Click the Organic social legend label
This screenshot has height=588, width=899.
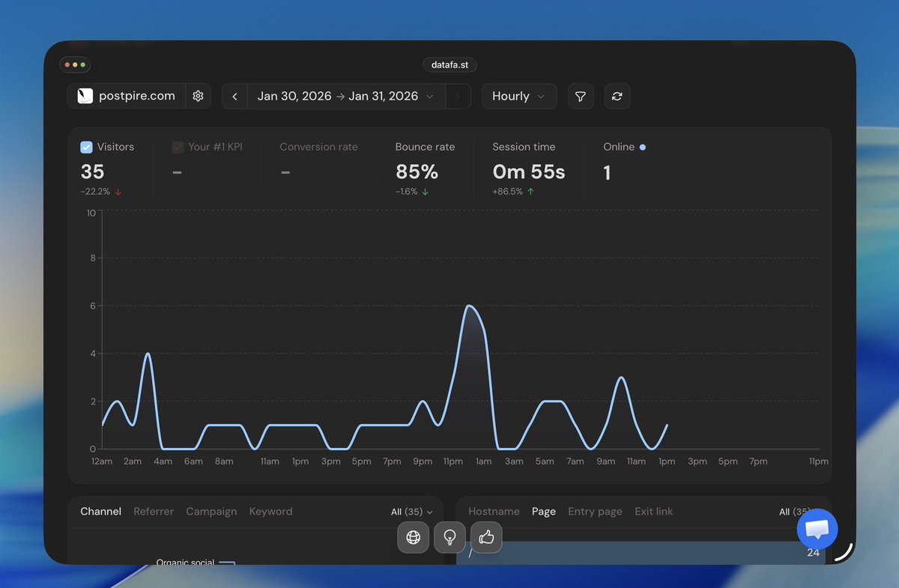(x=185, y=562)
